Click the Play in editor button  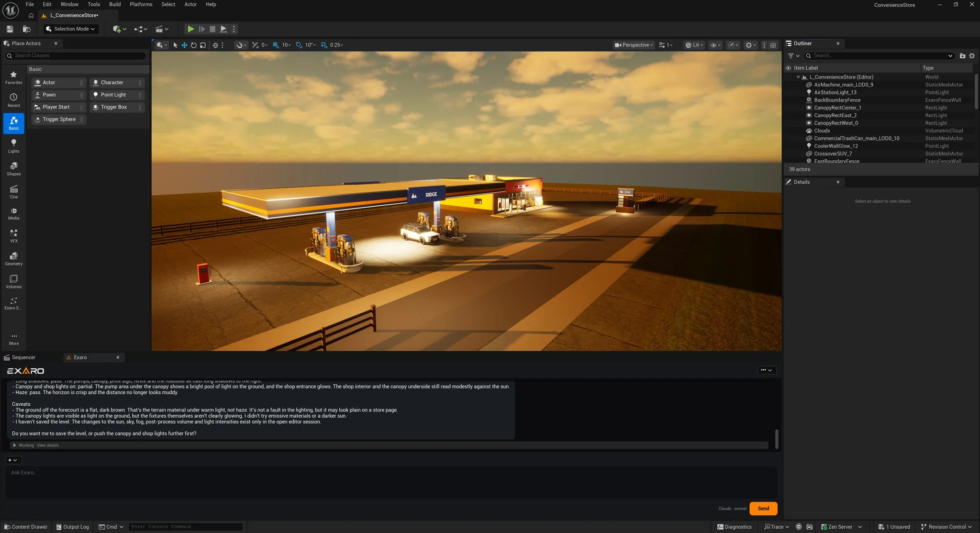tap(190, 29)
